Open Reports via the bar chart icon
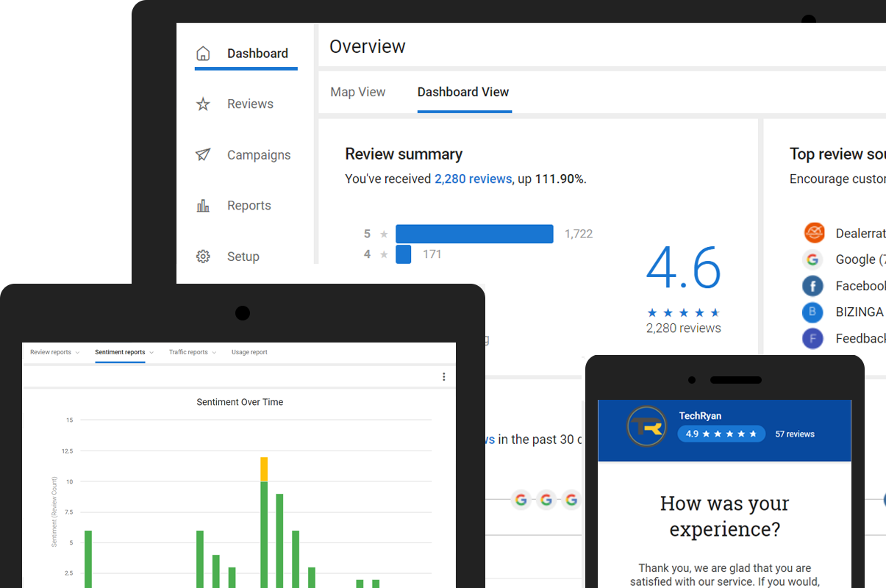 (x=203, y=206)
